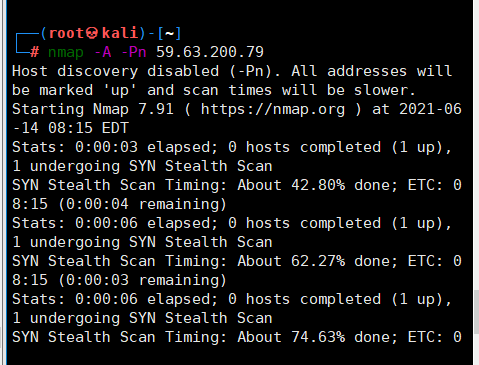
Task: Click the 62.27% progress value
Action: tap(318, 261)
